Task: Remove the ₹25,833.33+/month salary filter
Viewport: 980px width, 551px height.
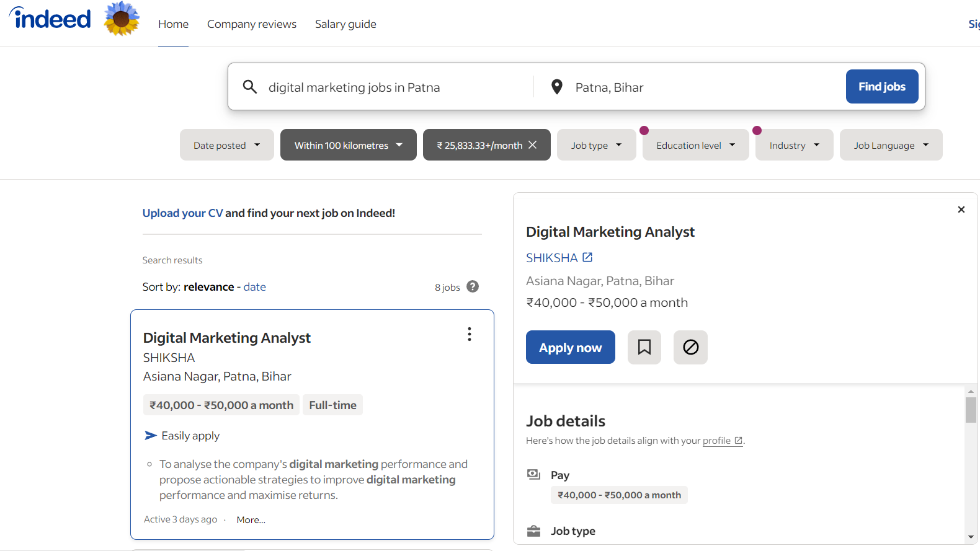Action: (x=533, y=145)
